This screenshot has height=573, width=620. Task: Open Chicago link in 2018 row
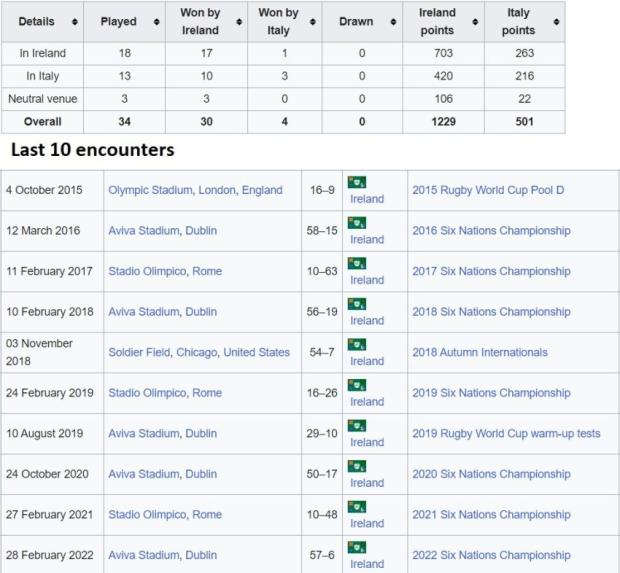pyautogui.click(x=197, y=352)
